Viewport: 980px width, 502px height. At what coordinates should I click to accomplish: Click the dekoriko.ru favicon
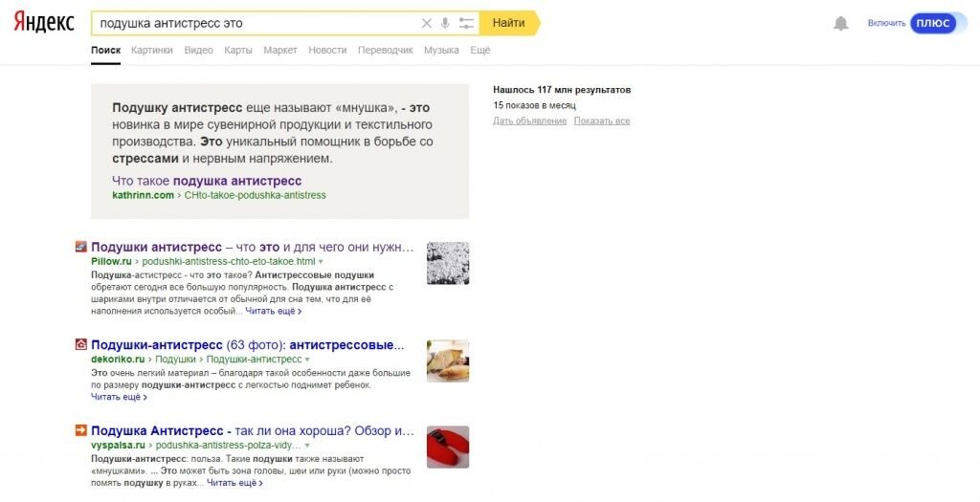81,344
